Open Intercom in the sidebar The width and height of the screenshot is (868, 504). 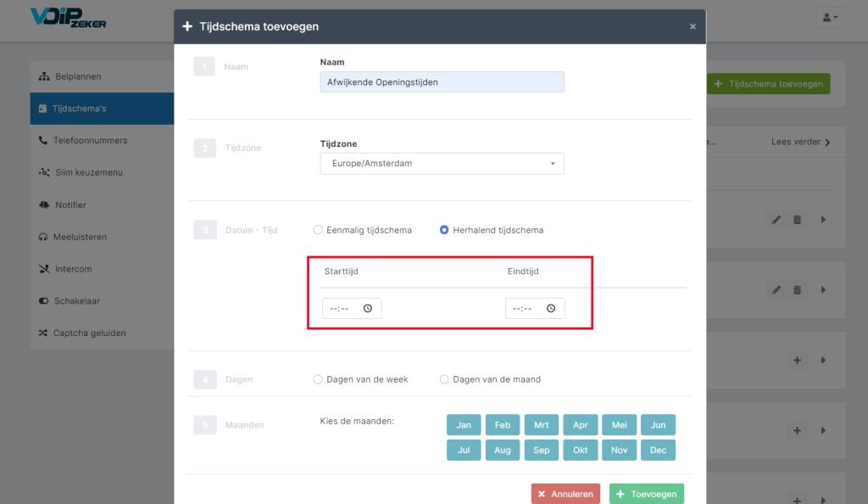tap(102, 269)
